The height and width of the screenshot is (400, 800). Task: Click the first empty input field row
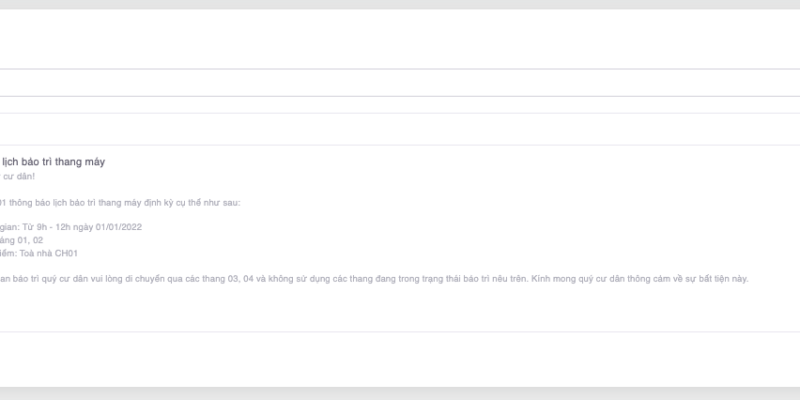(400, 83)
